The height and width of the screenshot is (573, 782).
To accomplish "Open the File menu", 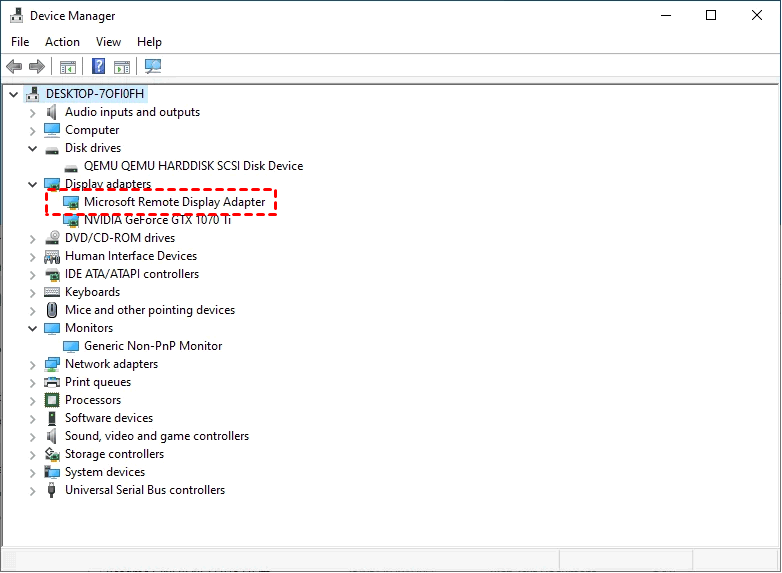I will [x=20, y=42].
